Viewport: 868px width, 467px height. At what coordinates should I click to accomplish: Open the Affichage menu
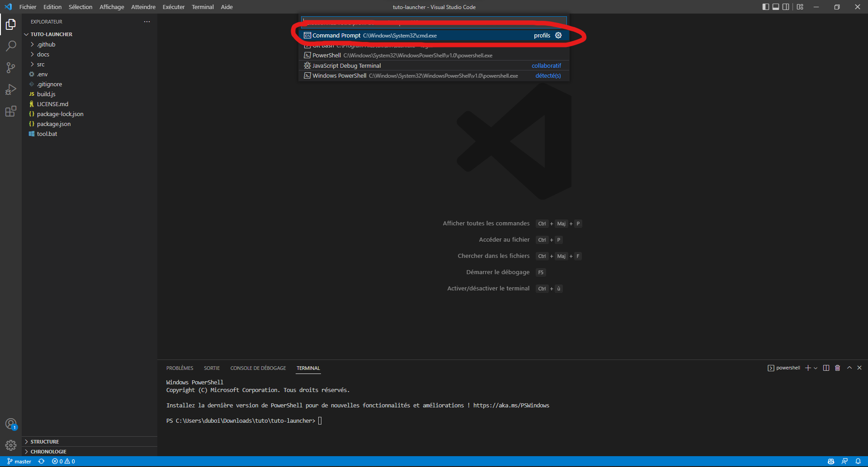(x=112, y=7)
